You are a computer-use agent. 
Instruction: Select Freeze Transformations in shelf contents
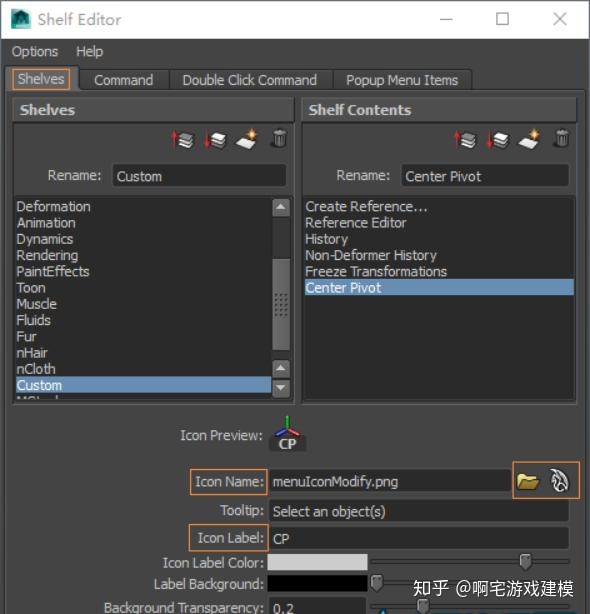439,271
